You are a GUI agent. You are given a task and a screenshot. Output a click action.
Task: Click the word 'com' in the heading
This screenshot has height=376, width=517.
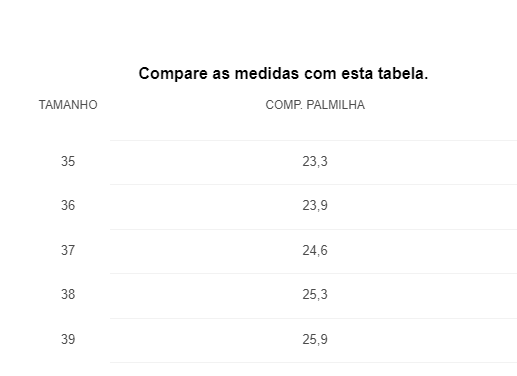[x=320, y=74]
